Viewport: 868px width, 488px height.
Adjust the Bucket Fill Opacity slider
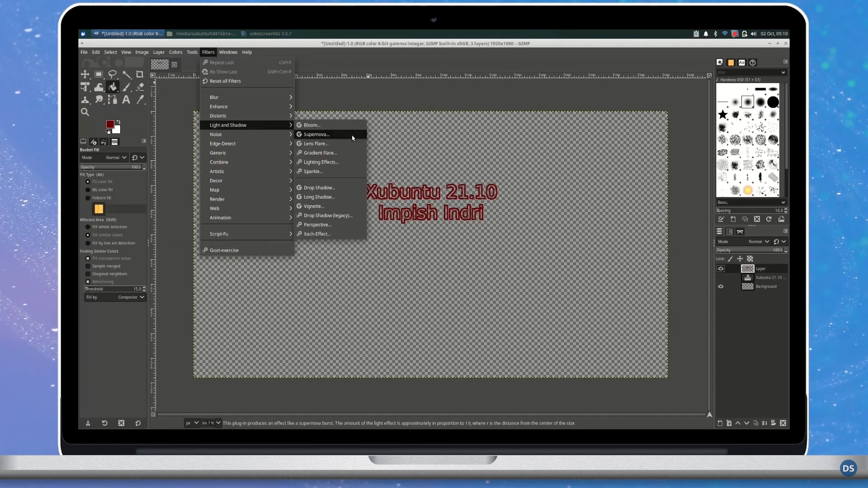click(113, 167)
